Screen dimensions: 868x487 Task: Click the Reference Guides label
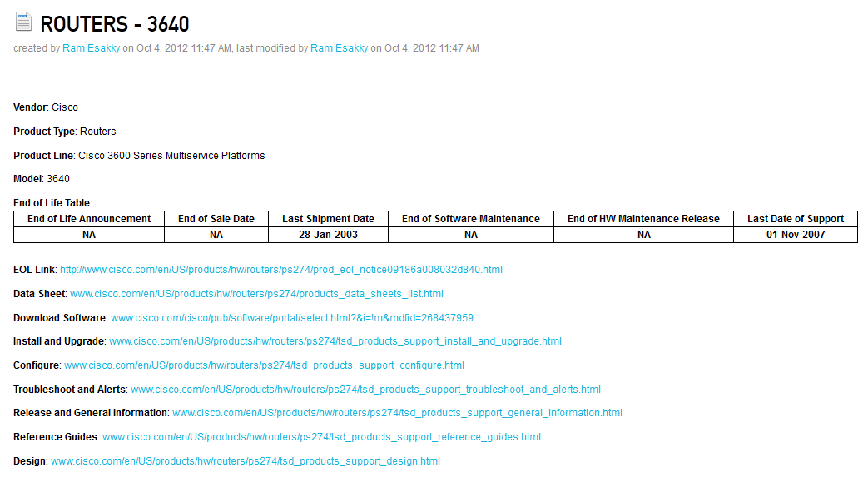pyautogui.click(x=56, y=437)
